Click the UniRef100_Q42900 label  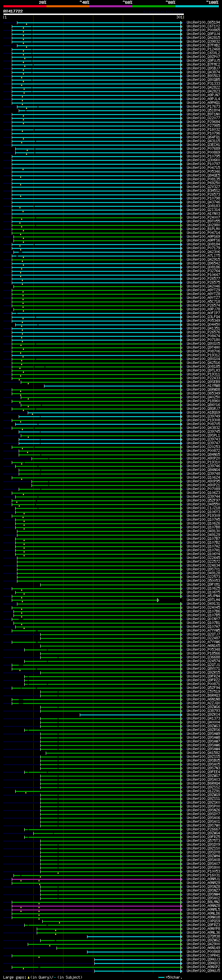pyautogui.click(x=203, y=944)
